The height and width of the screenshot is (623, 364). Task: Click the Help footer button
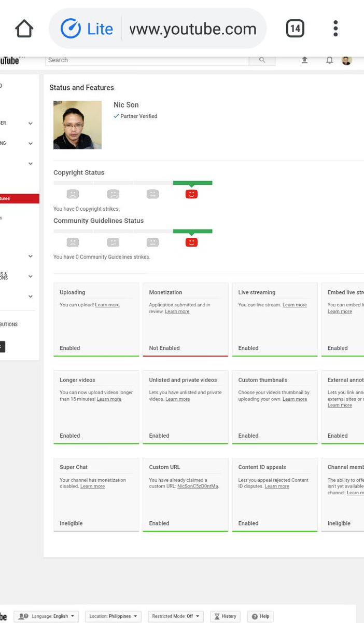click(260, 616)
